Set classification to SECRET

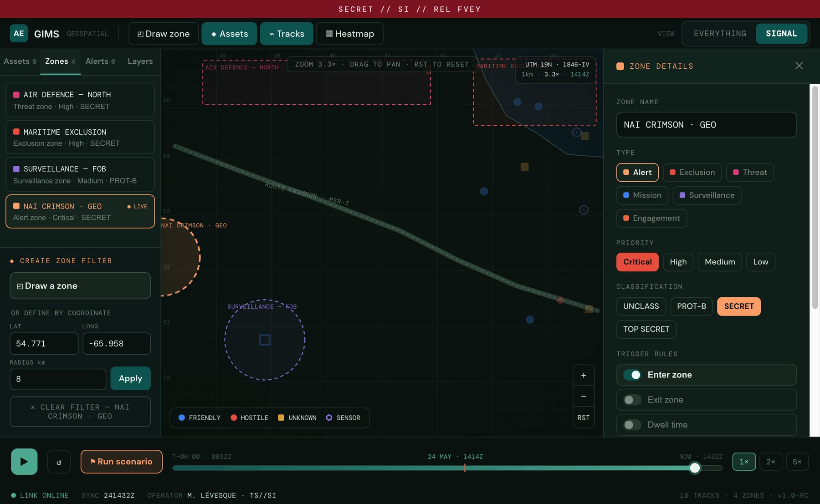tap(739, 306)
